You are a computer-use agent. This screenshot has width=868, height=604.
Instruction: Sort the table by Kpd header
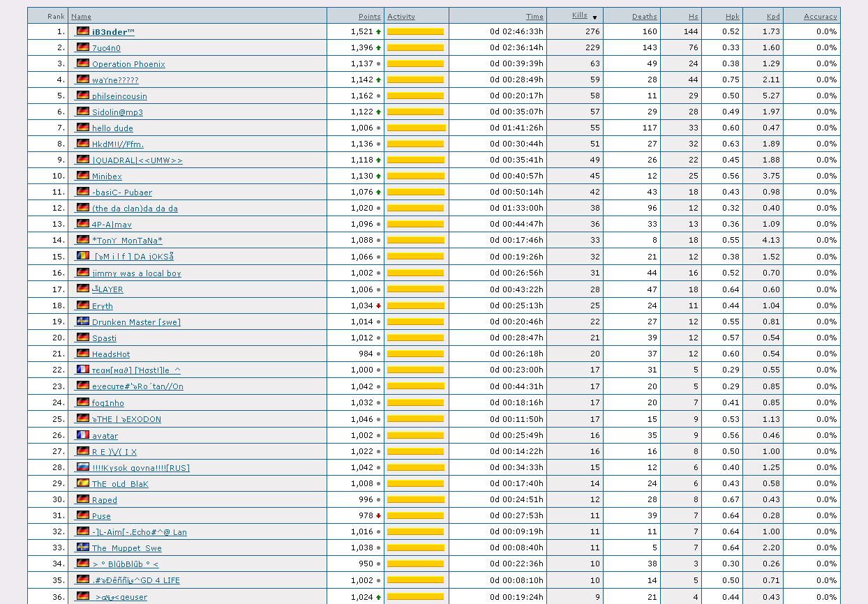pyautogui.click(x=772, y=16)
